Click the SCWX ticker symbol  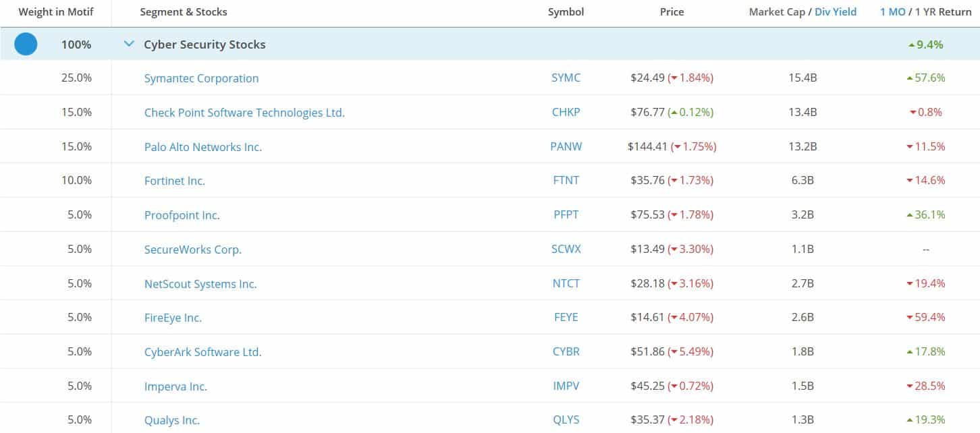(566, 249)
